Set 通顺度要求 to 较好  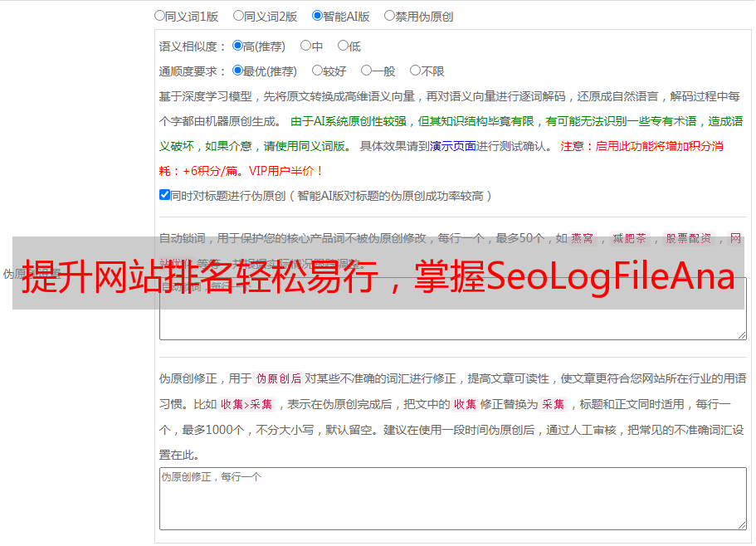coord(317,71)
